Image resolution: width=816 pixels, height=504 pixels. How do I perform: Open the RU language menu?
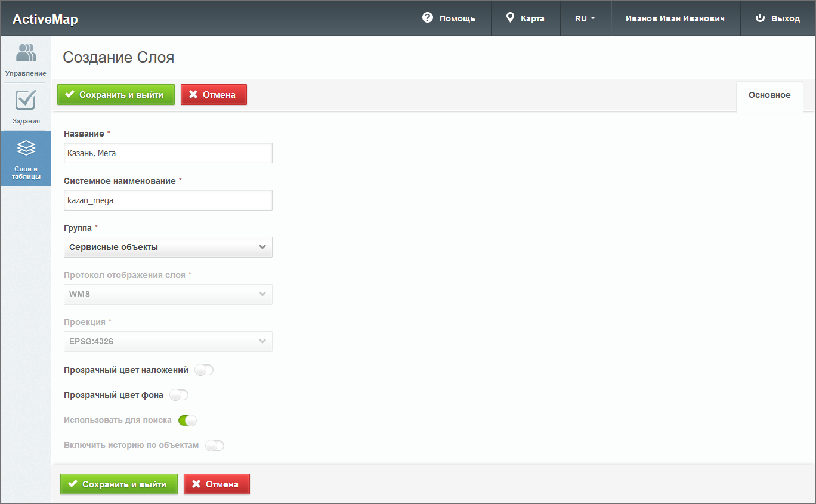pyautogui.click(x=585, y=18)
